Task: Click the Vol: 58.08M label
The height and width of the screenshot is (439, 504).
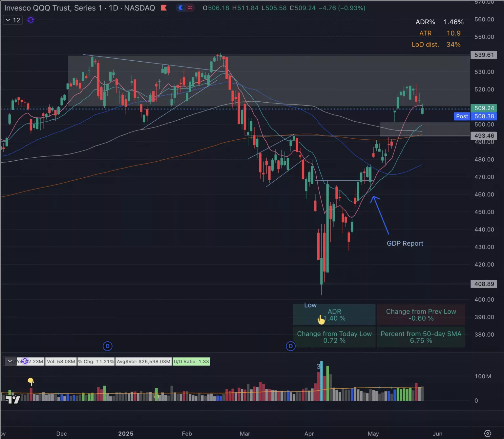Action: tap(61, 362)
